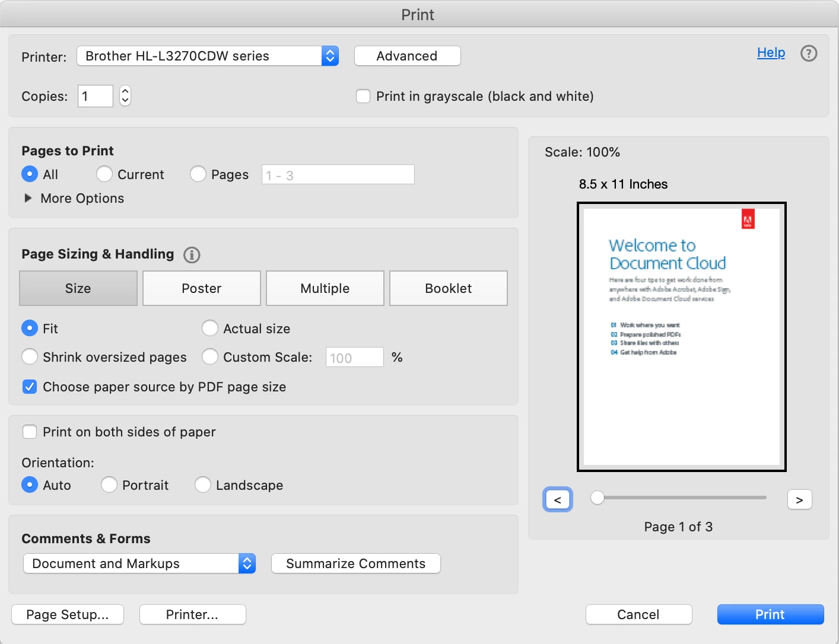Viewport: 839px width, 644px height.
Task: Open Page Setup dialog
Action: (68, 614)
